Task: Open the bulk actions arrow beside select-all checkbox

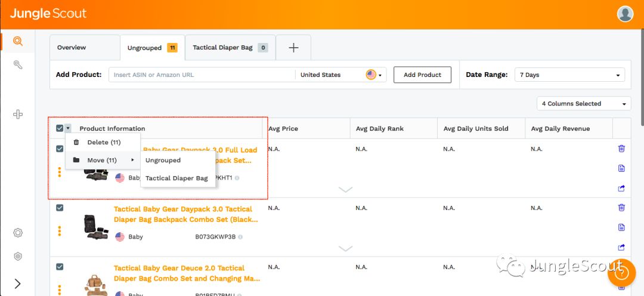Action: [x=68, y=128]
